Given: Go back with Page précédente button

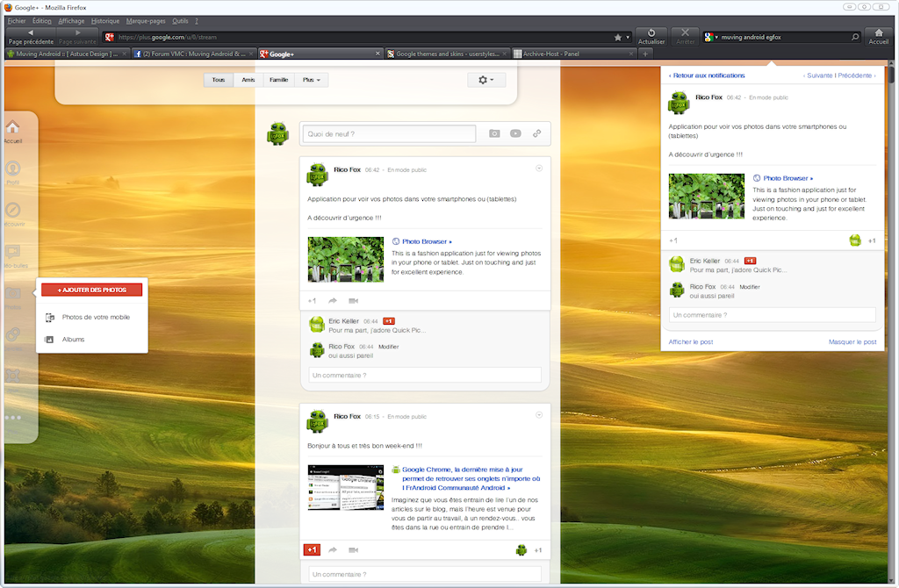Looking at the screenshot, I should (x=31, y=37).
